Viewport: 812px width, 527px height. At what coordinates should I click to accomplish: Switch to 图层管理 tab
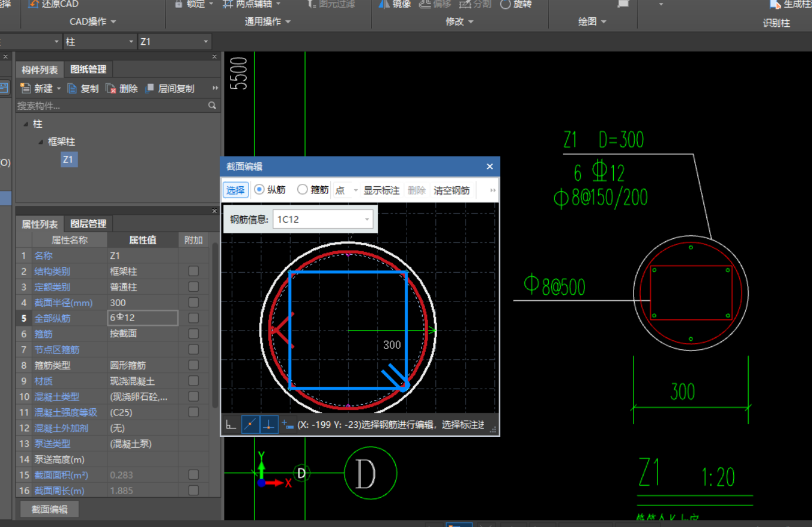coord(88,224)
